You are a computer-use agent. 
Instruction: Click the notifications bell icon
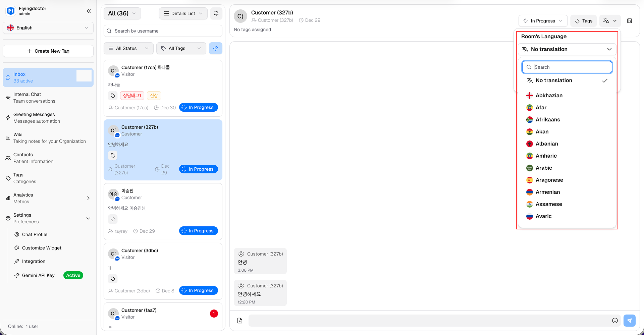216,13
